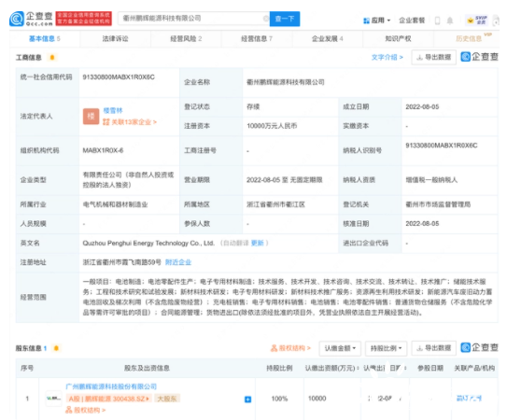Switch to the 经营风险 tab

[x=186, y=39]
